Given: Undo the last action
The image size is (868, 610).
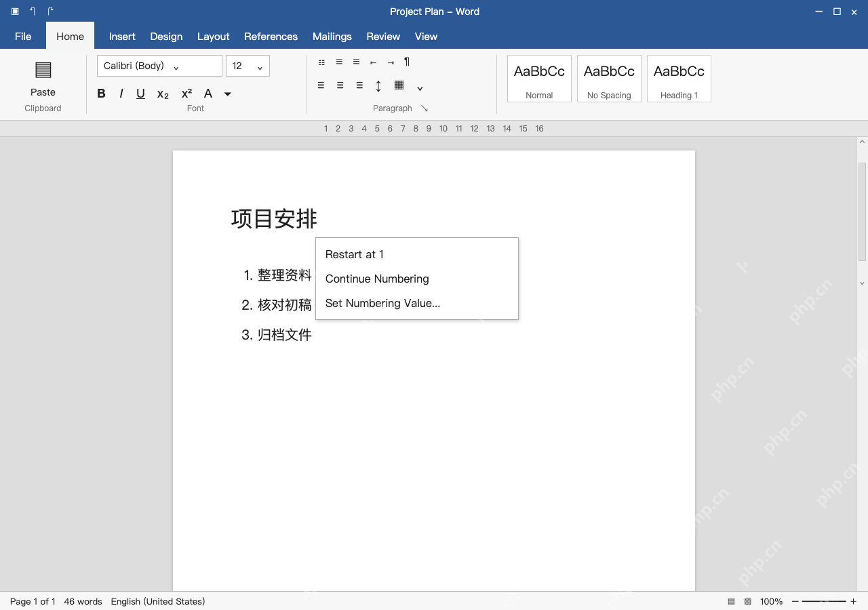Looking at the screenshot, I should (x=33, y=12).
